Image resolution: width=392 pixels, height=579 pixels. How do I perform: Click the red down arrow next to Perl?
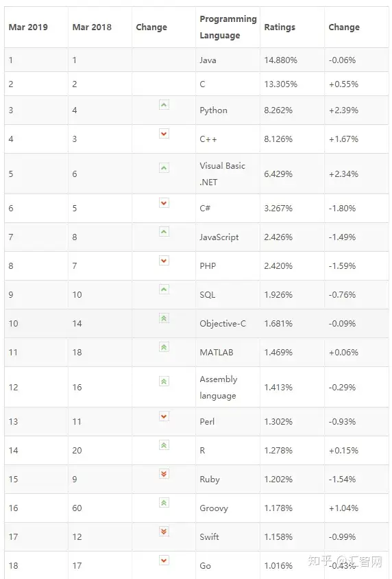click(164, 416)
